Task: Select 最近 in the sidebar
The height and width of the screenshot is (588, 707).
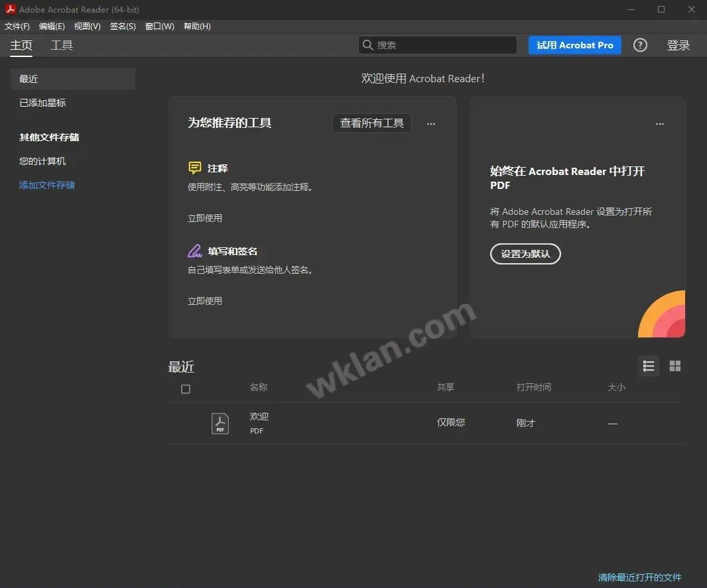Action: pos(72,79)
